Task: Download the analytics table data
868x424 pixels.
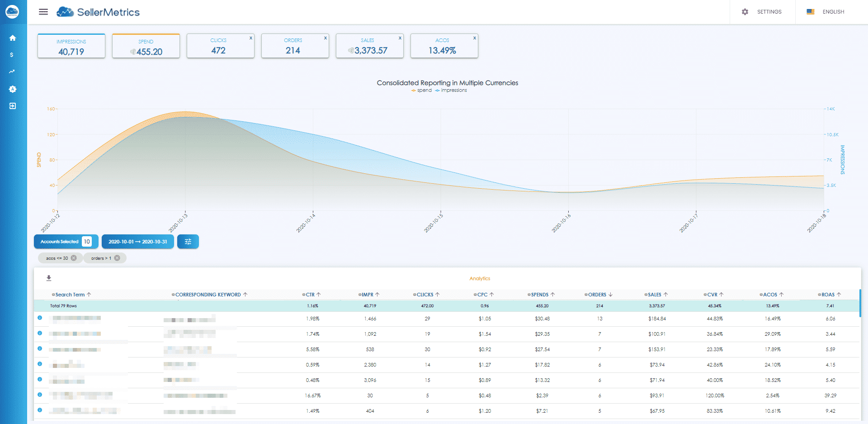Action: 49,278
